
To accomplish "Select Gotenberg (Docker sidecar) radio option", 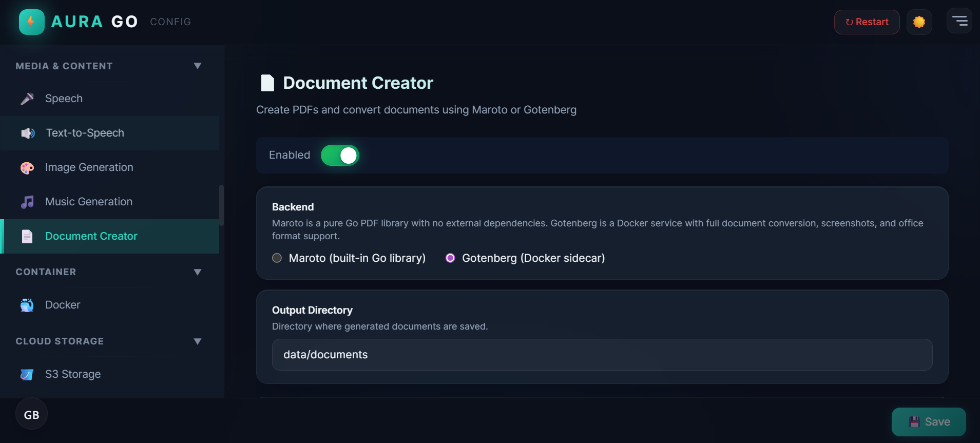I will 450,258.
